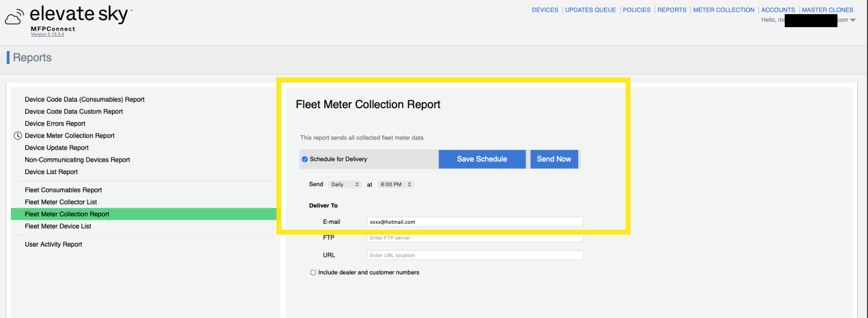Select Non-Communicating Devices Report

77,160
